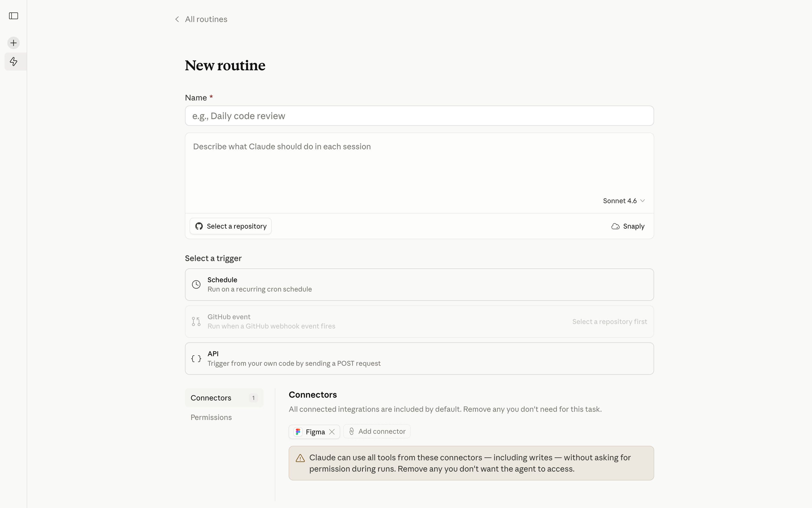812x508 pixels.
Task: Go back to All routines
Action: [206, 19]
